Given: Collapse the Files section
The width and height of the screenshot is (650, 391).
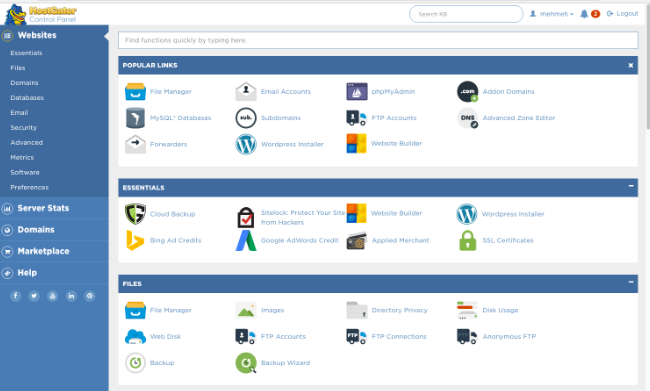Looking at the screenshot, I should tap(631, 282).
